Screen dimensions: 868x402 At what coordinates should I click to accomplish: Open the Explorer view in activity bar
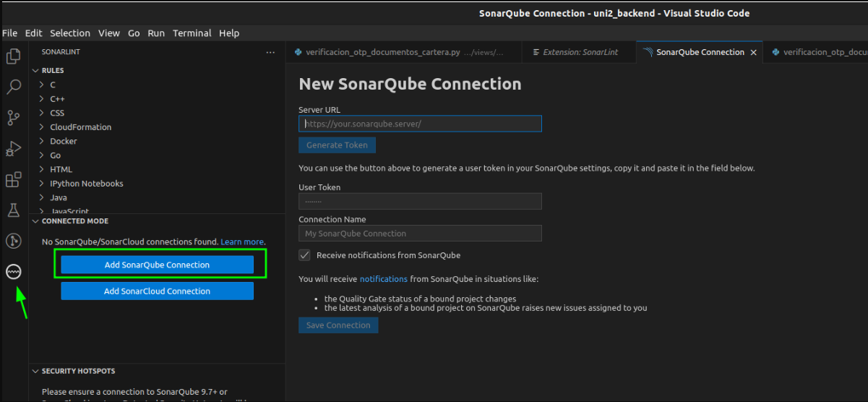[x=13, y=56]
